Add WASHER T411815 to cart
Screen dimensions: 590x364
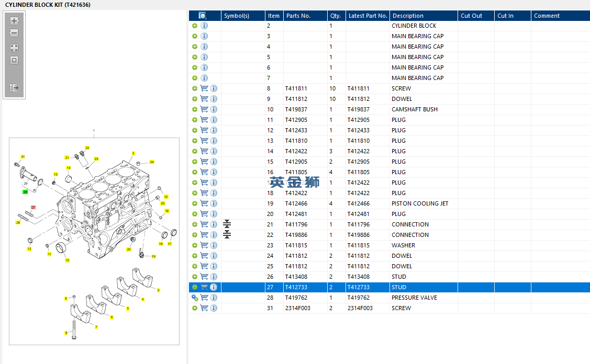[x=204, y=245]
